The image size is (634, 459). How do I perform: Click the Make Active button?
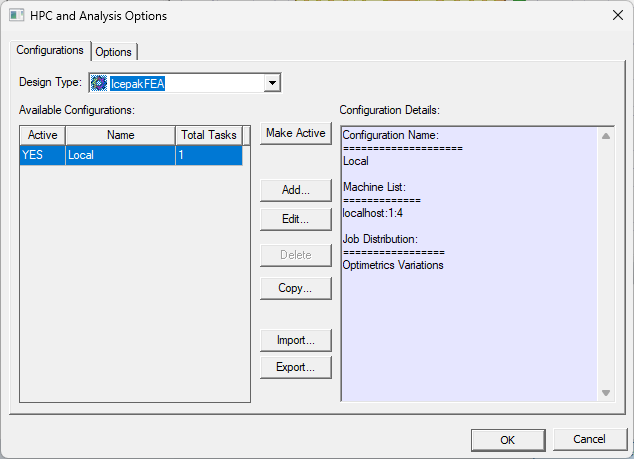click(x=296, y=133)
